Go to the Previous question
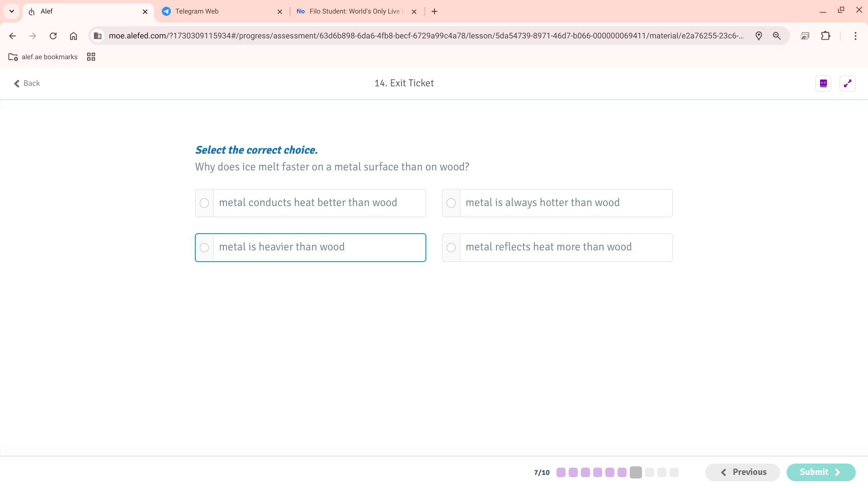Screen dimensions: 868x488 click(x=742, y=472)
